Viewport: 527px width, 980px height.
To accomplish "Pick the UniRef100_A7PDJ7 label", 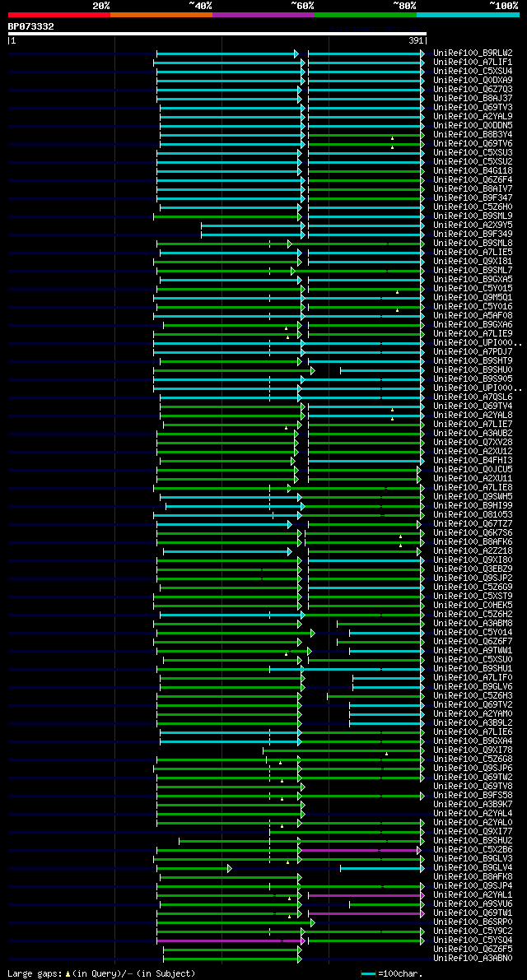I will pos(473,352).
